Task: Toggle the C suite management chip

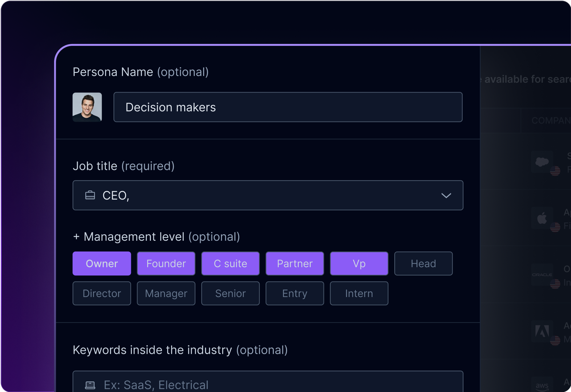Action: (230, 263)
